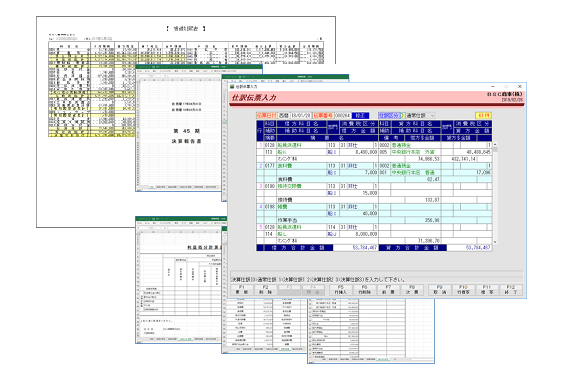Click the scrollbar up arrow in journal grid

495,145
